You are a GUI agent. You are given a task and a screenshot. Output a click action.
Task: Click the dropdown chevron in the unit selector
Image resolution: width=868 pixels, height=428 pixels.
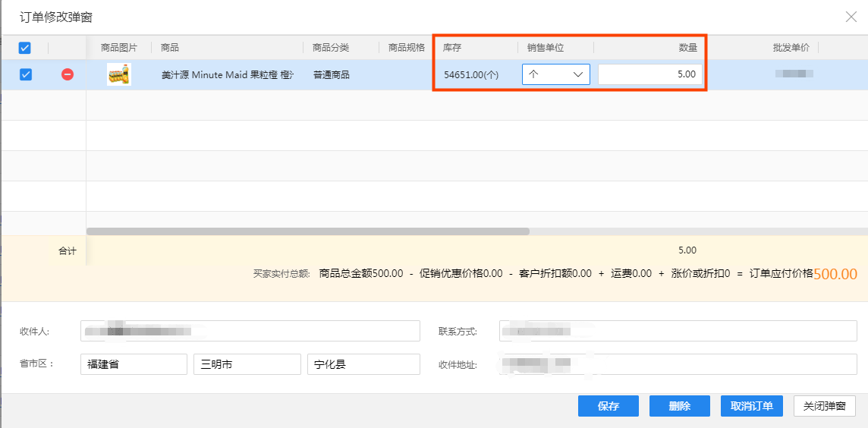578,74
